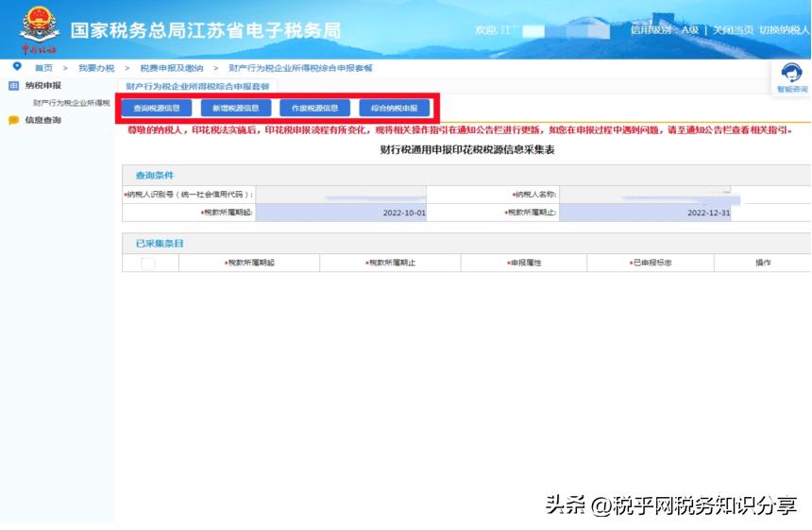This screenshot has height=530, width=812.
Task: Go to 首页 in breadcrumb
Action: pyautogui.click(x=43, y=68)
